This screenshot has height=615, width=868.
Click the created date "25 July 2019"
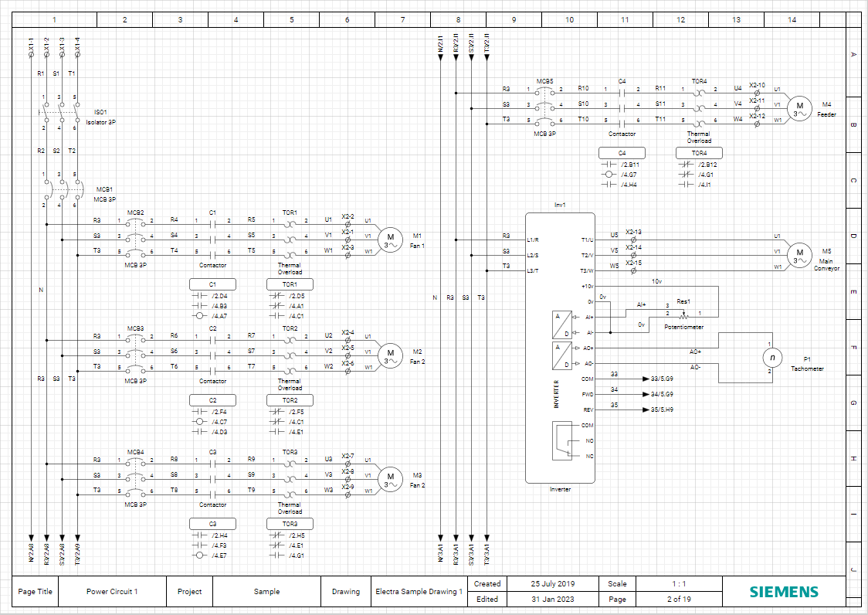coord(552,583)
